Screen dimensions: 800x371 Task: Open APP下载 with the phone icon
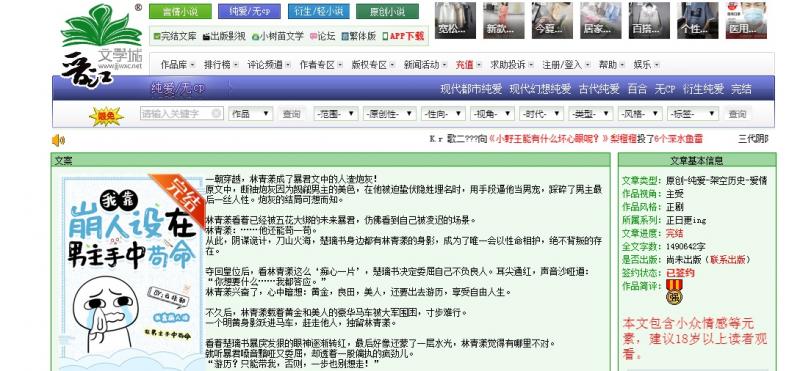click(x=403, y=36)
